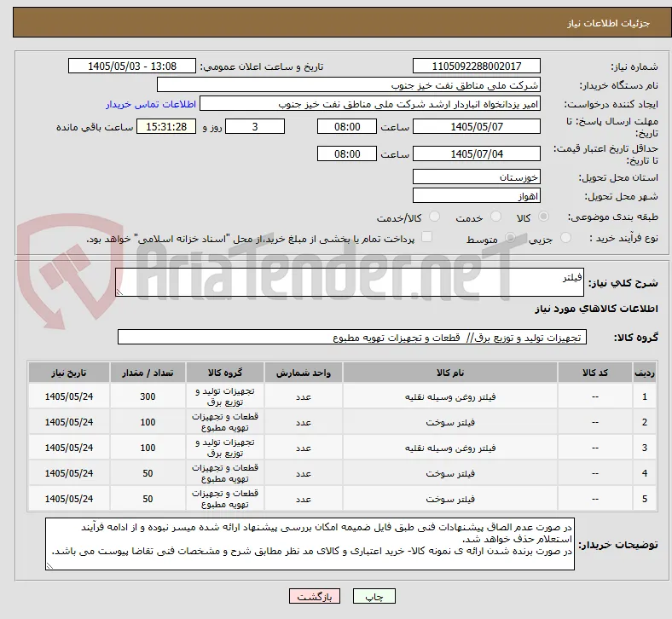Click the اطلاعات کالاهای مورد نیاز section heading

click(x=596, y=309)
